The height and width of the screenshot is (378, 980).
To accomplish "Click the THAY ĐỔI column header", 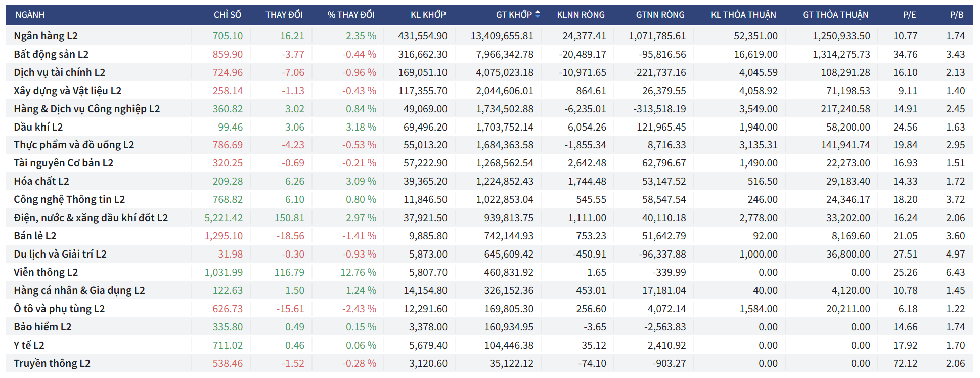I will tap(284, 15).
